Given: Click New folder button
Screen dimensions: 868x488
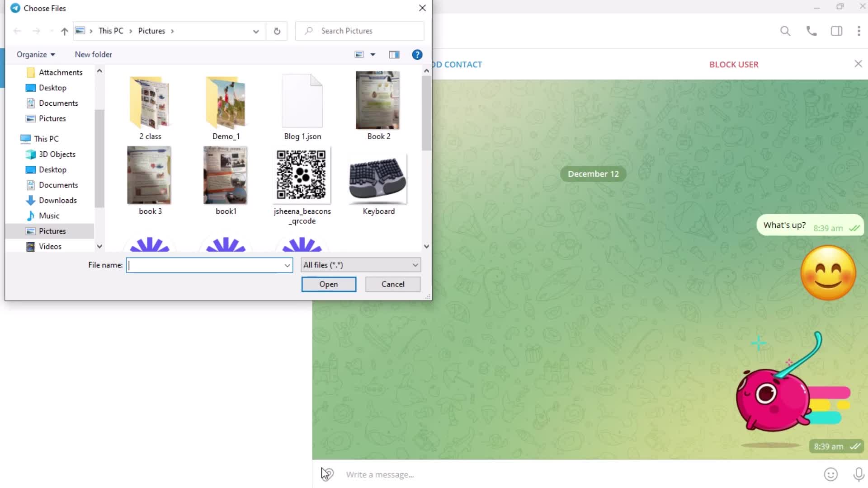Looking at the screenshot, I should 93,54.
